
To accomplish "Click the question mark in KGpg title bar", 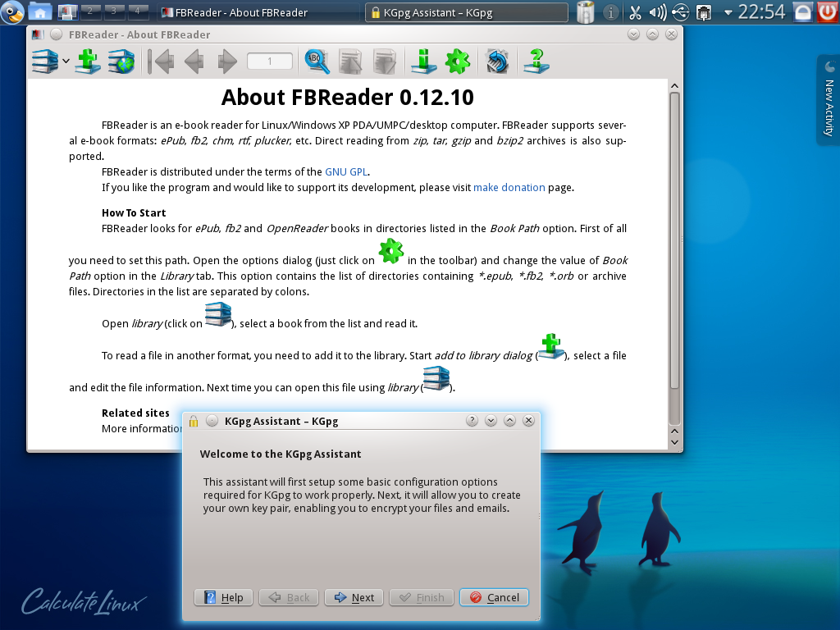I will click(x=472, y=421).
